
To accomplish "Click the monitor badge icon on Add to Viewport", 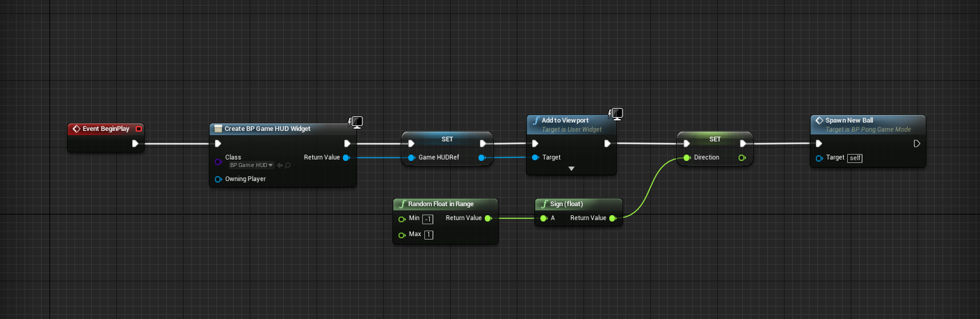I will click(x=616, y=114).
